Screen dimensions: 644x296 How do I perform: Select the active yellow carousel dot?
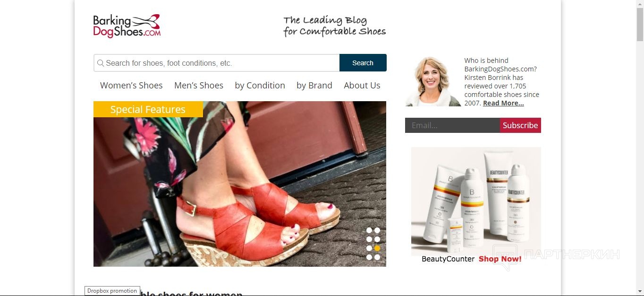click(x=377, y=248)
